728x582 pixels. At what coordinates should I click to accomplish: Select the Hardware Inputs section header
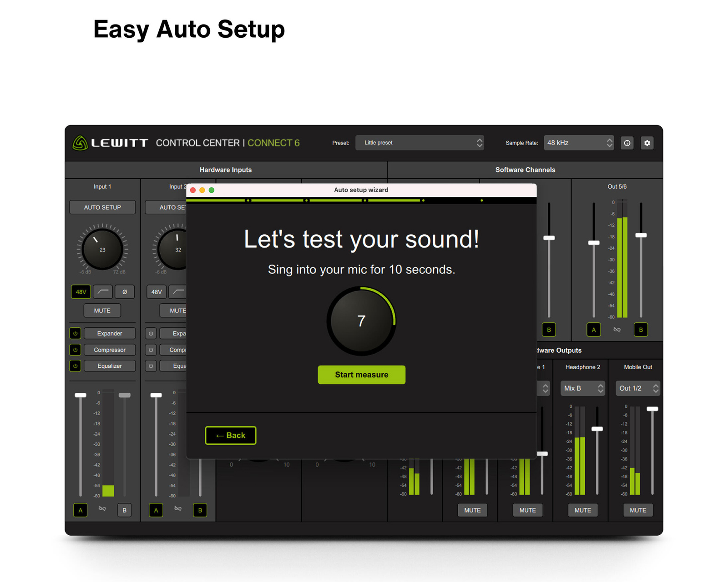click(226, 170)
